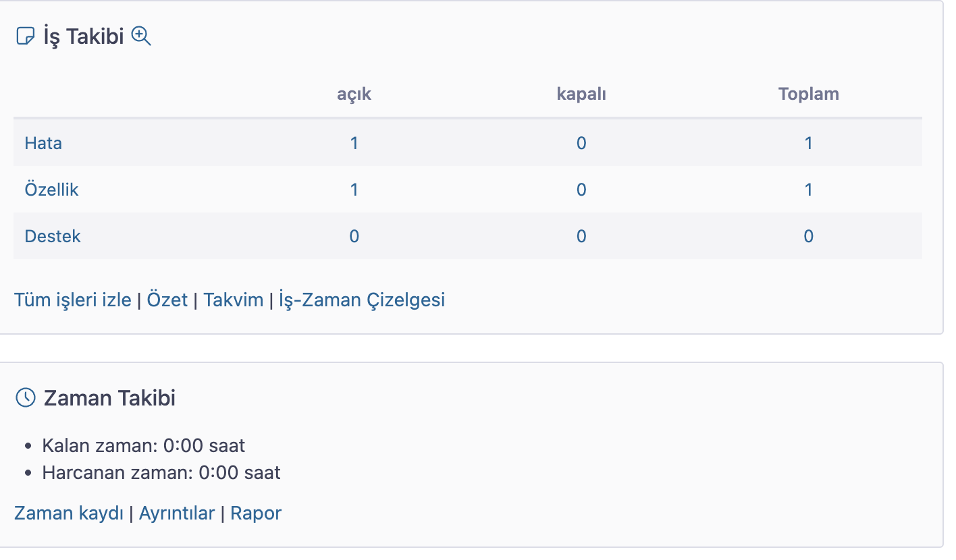Open the Toplam count for Hata
The image size is (956, 560).
[808, 143]
